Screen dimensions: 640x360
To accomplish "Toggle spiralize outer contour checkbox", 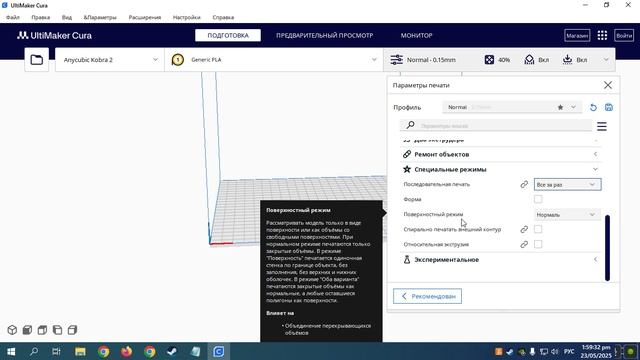I will 538,229.
